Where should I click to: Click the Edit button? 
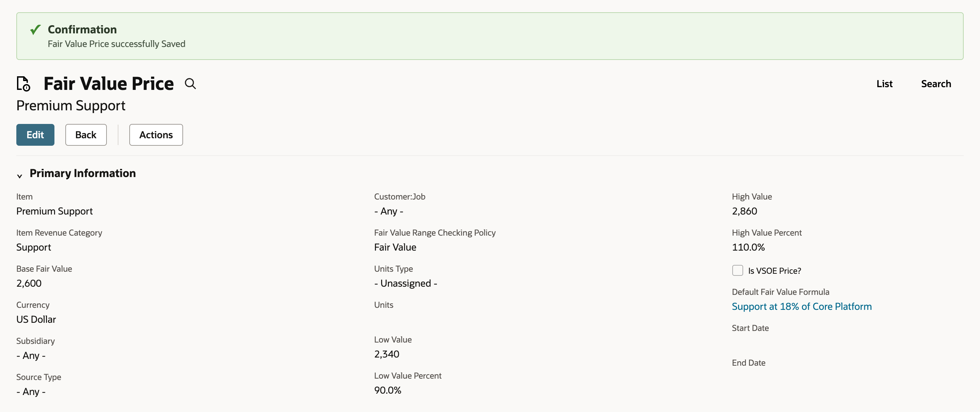click(35, 135)
